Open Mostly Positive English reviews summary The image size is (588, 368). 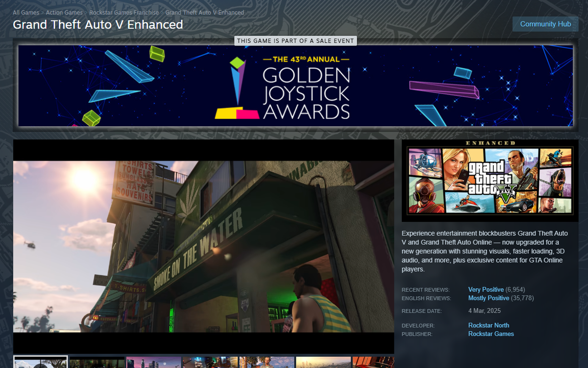[489, 298]
